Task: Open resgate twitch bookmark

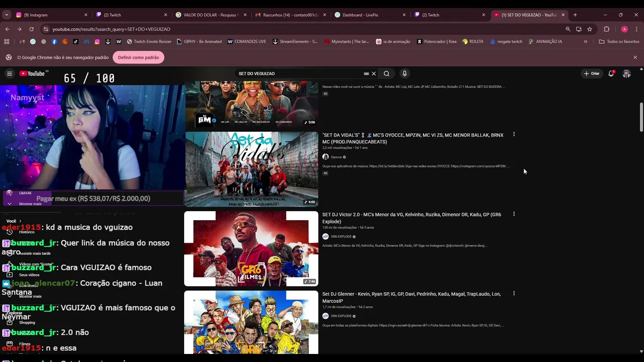Action: tap(506, 42)
